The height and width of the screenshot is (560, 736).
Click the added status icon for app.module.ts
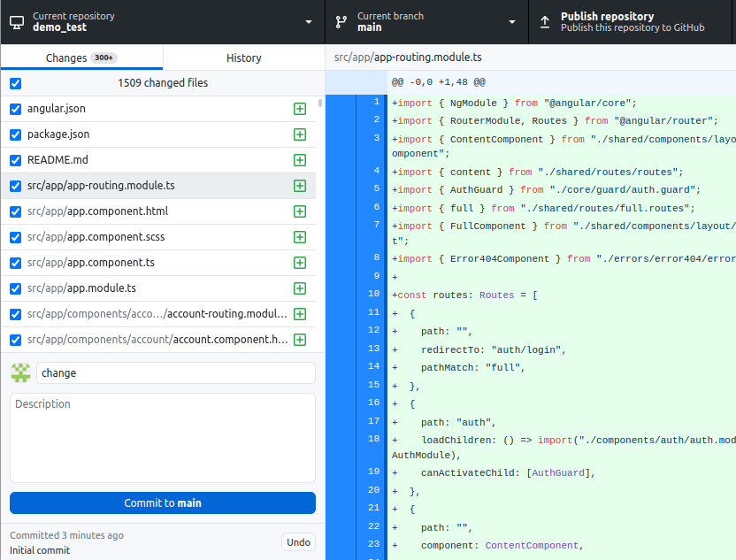300,288
